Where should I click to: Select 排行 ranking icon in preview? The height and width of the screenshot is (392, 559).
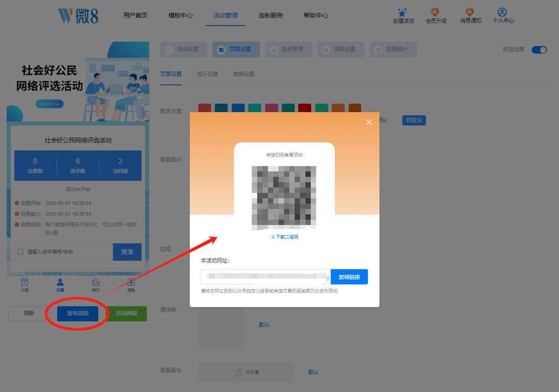pos(96,282)
